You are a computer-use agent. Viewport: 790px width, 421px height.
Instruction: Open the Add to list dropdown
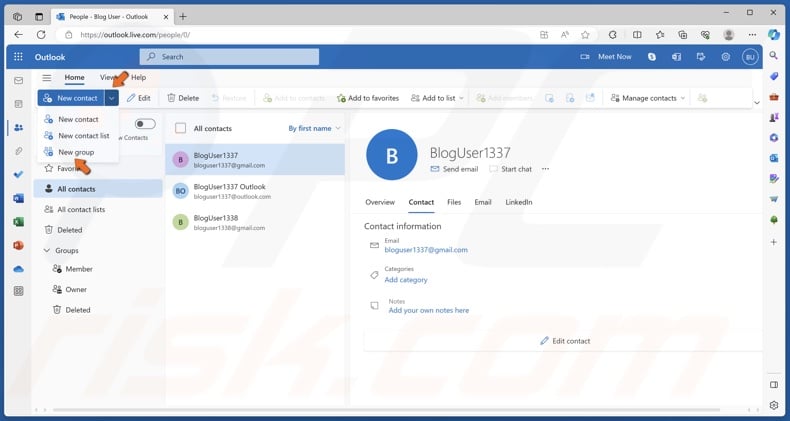(x=437, y=98)
